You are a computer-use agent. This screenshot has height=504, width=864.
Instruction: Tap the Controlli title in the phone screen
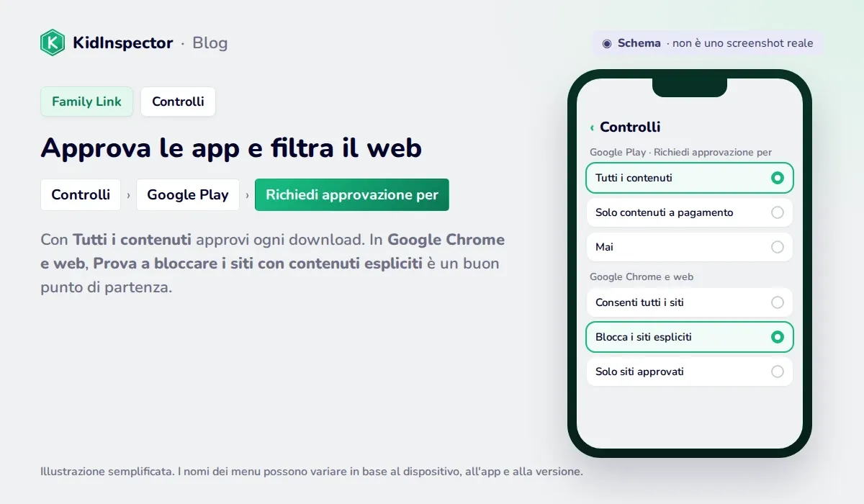[x=630, y=127]
